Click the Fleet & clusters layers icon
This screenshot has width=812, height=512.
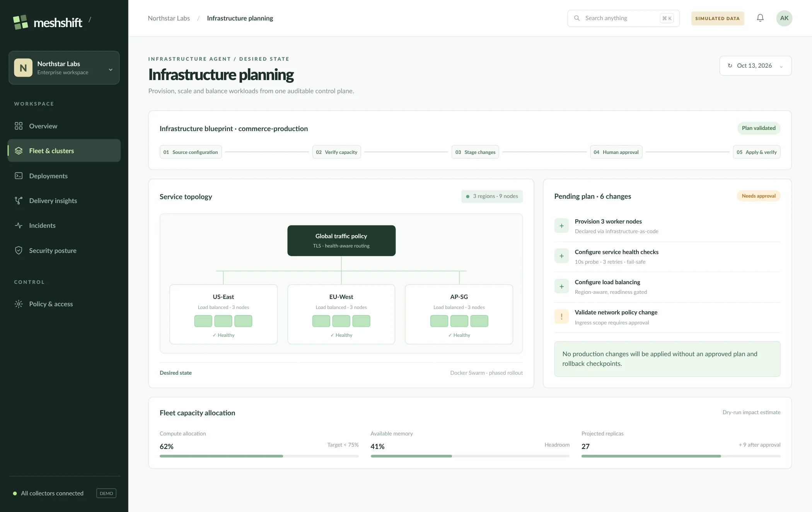coord(19,151)
